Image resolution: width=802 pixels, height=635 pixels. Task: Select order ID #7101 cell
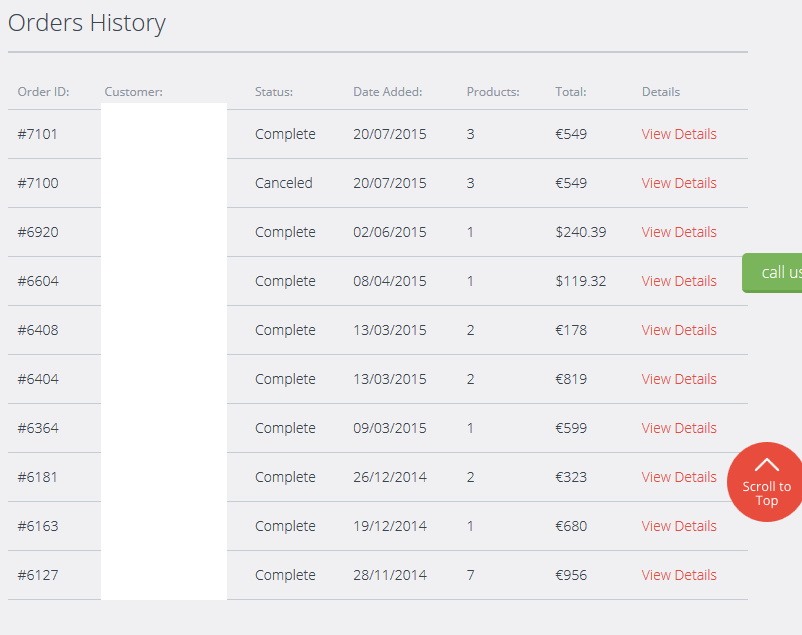(38, 134)
